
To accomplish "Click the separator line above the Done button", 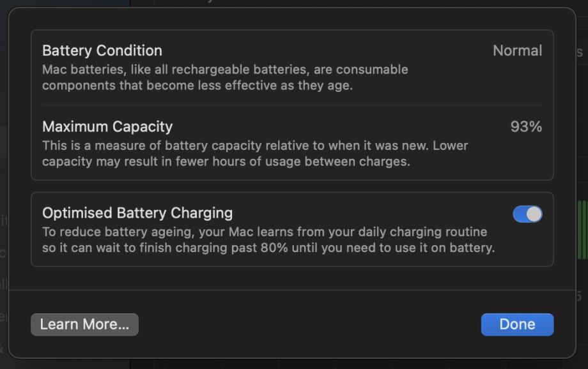I will pyautogui.click(x=291, y=290).
